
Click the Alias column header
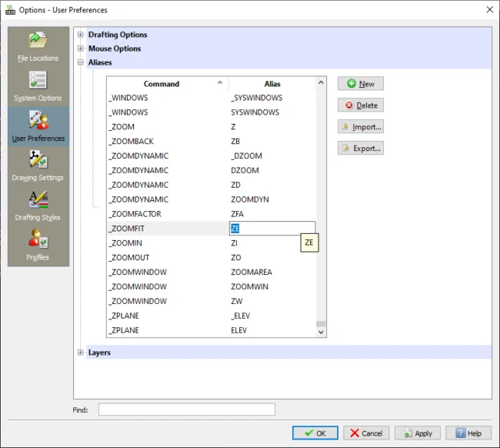272,84
